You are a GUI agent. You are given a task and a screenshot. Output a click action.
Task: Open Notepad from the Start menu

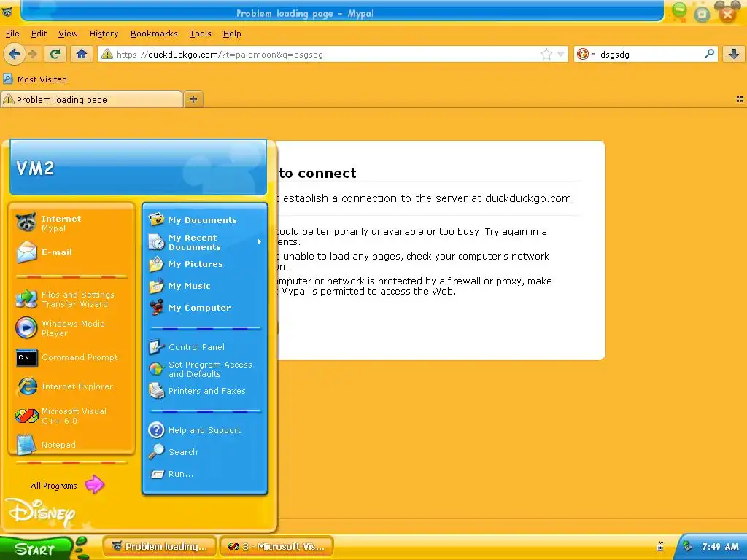(x=71, y=444)
